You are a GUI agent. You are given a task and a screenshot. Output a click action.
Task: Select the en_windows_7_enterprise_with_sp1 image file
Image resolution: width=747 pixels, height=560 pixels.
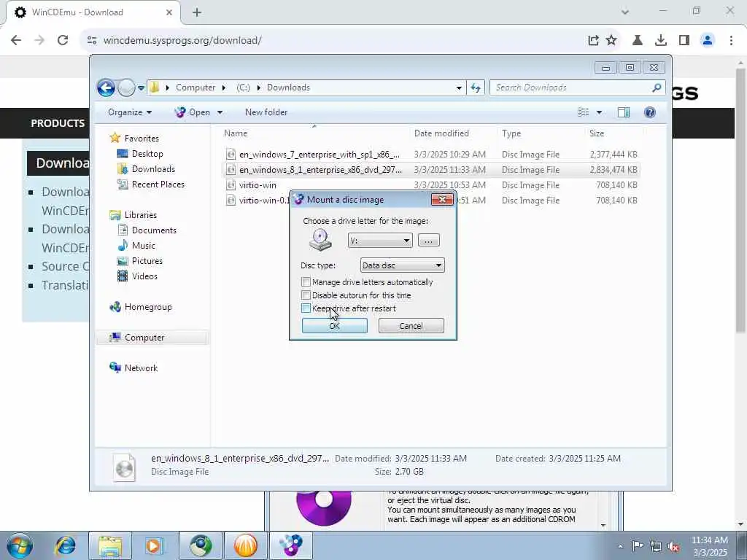coord(431,155)
